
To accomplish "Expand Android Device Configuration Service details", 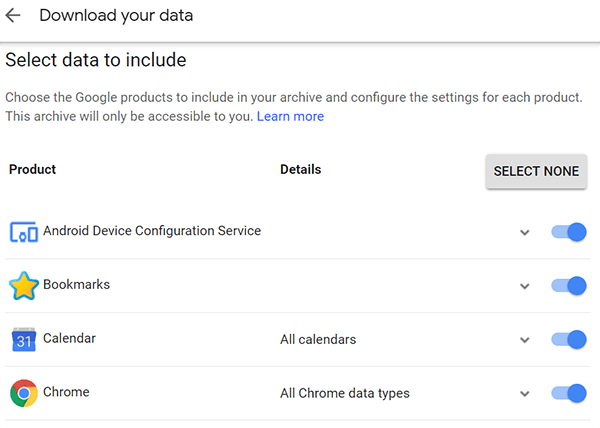I will (524, 233).
